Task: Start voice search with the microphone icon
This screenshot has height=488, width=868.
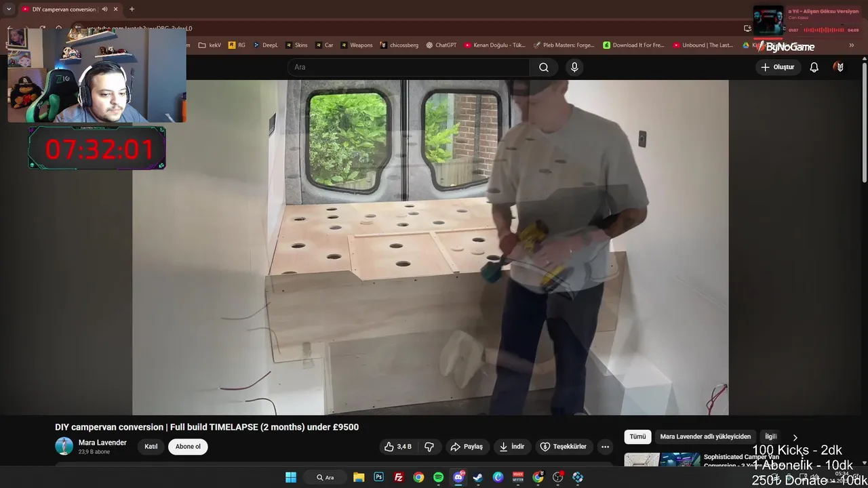Action: coord(574,67)
